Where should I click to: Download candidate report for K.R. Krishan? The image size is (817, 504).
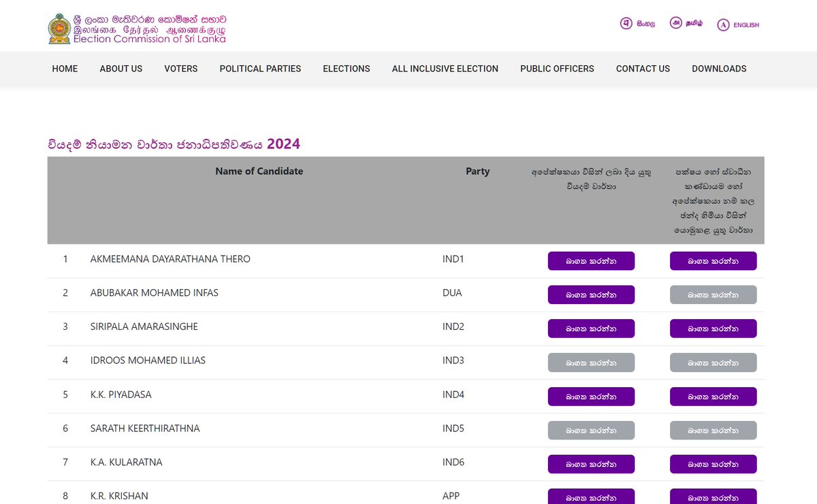click(x=591, y=497)
